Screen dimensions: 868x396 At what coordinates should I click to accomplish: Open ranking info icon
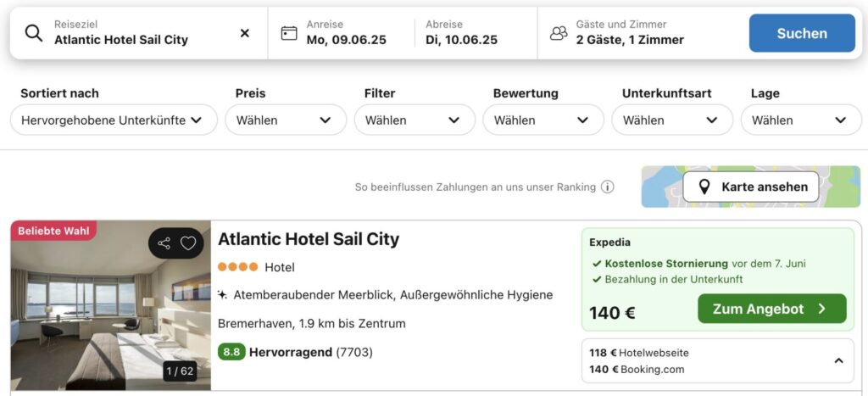point(607,187)
